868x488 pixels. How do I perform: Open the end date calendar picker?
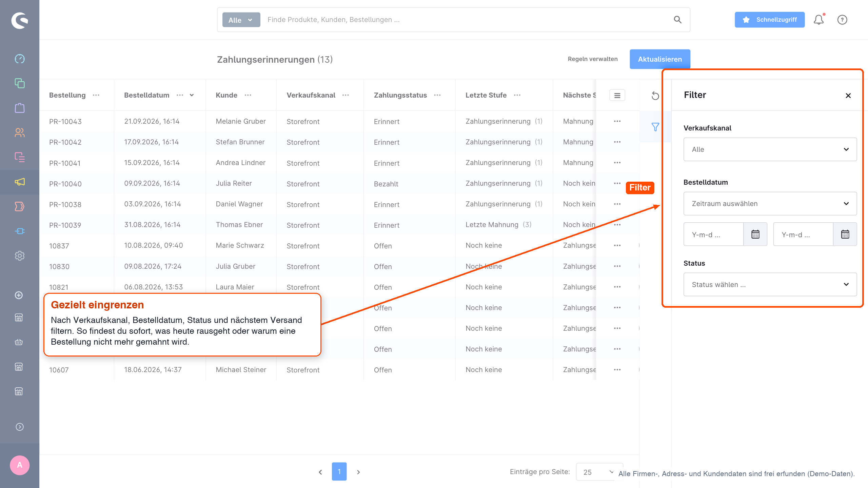(845, 234)
